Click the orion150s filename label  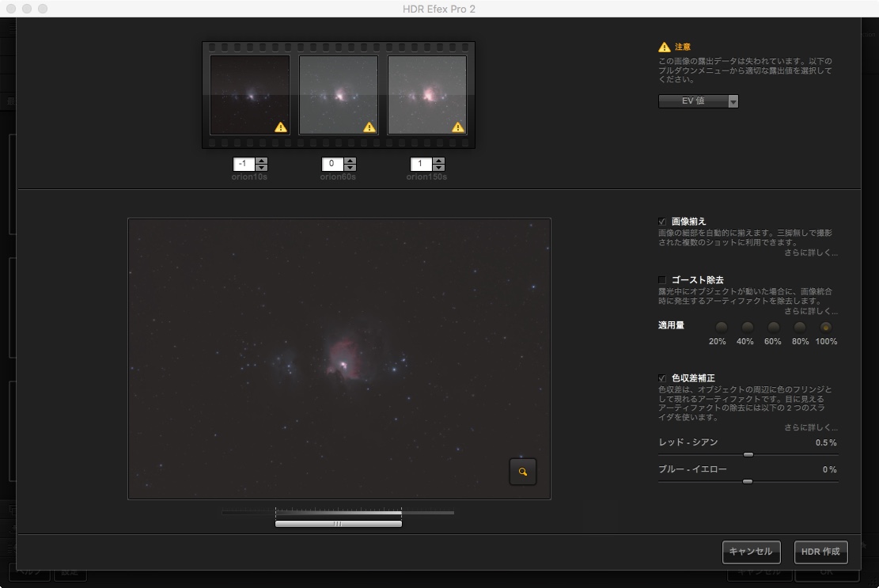click(x=426, y=176)
